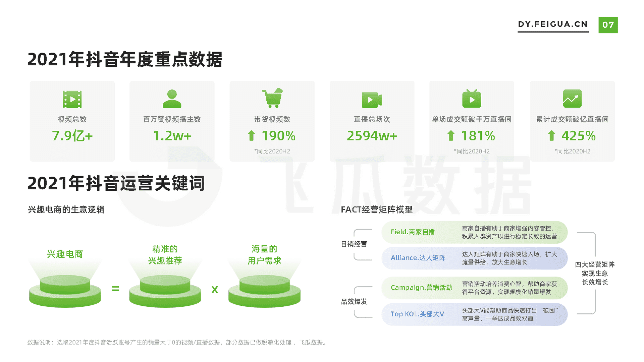Click the 190% value
The height and width of the screenshot is (362, 644).
[278, 136]
